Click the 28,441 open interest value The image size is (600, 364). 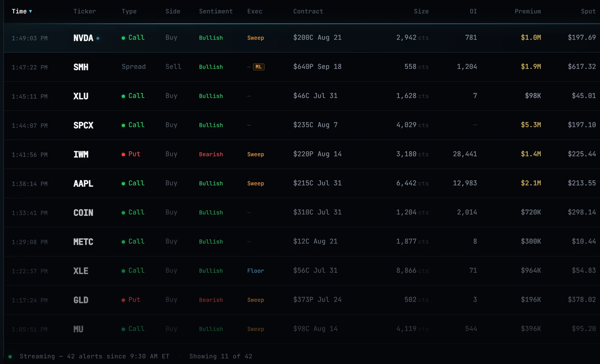(x=465, y=154)
